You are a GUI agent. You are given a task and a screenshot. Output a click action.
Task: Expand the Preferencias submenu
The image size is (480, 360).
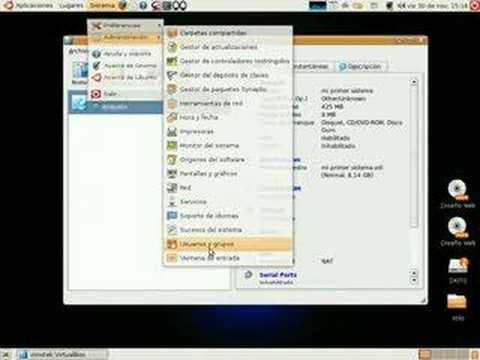click(125, 26)
